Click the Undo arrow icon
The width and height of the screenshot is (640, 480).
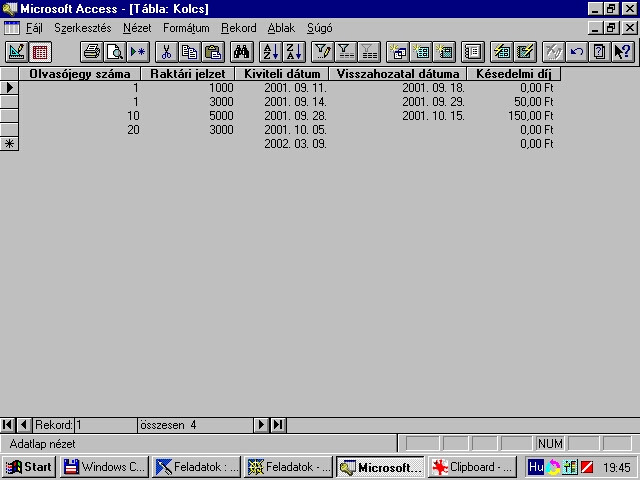click(x=577, y=52)
